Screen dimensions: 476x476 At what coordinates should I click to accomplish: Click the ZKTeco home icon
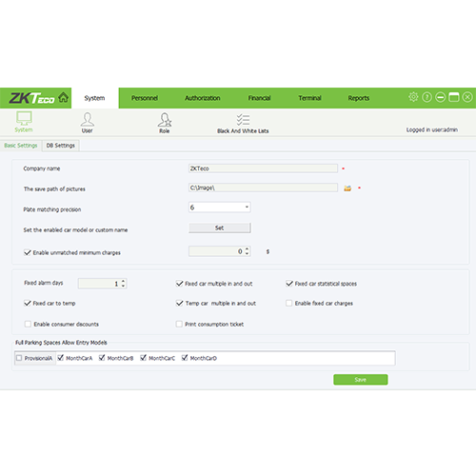tap(64, 97)
